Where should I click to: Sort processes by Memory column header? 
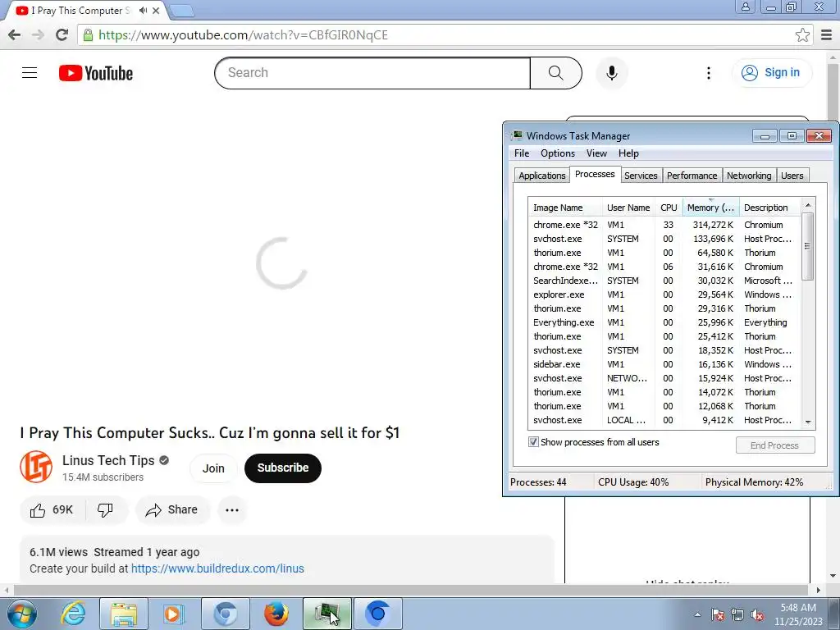pos(710,208)
